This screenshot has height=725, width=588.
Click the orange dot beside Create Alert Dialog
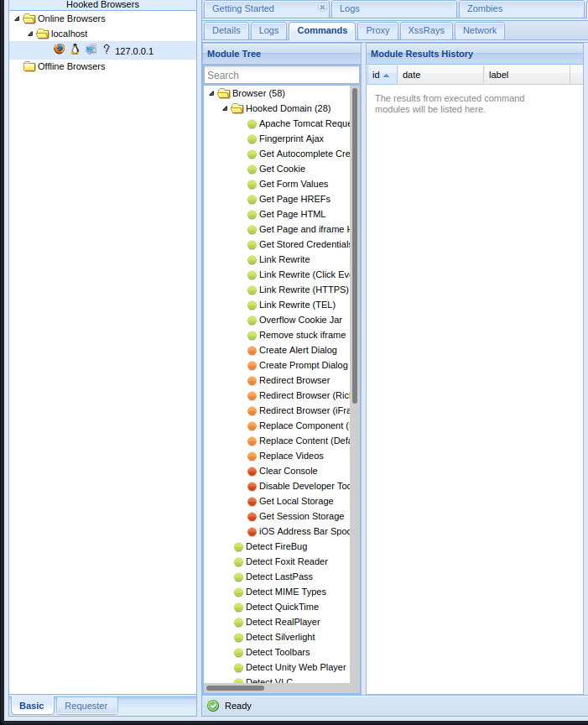tap(252, 351)
